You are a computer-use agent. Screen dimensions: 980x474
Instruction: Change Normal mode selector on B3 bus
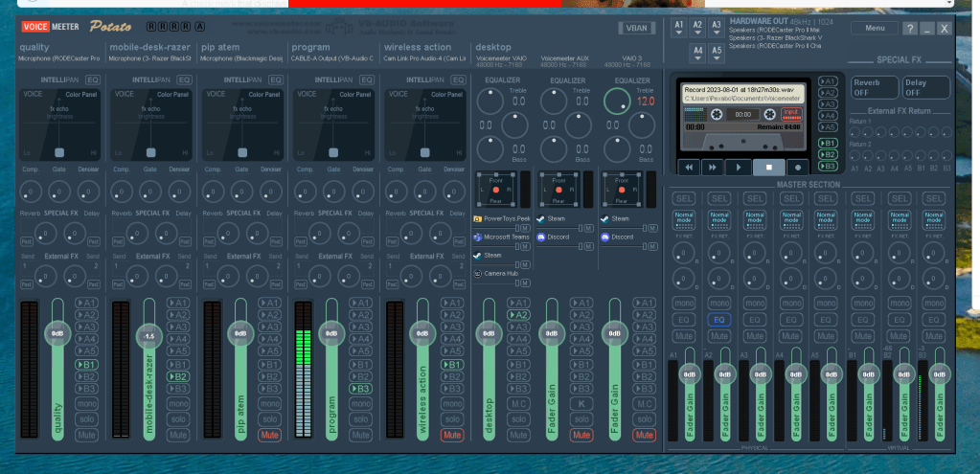click(934, 220)
